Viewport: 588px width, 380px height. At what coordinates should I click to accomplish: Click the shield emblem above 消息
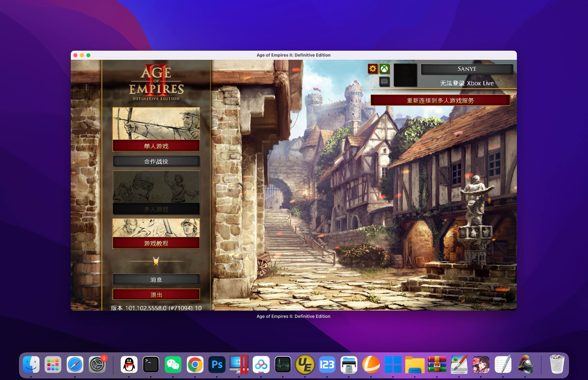tap(156, 261)
